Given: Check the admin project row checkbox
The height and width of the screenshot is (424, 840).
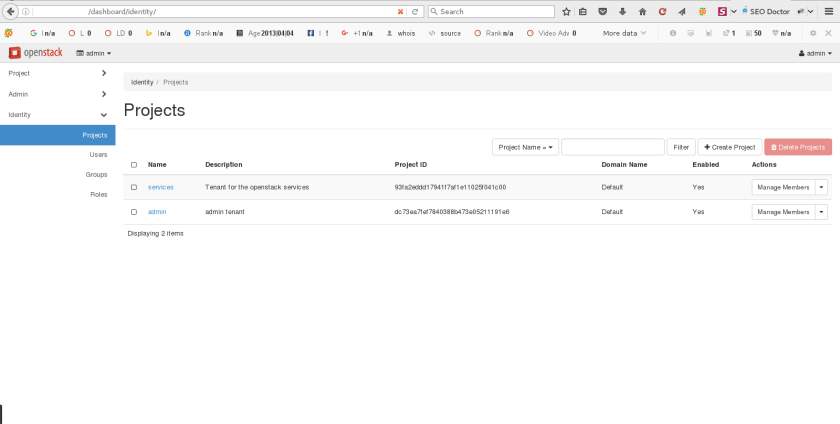Looking at the screenshot, I should click(134, 212).
